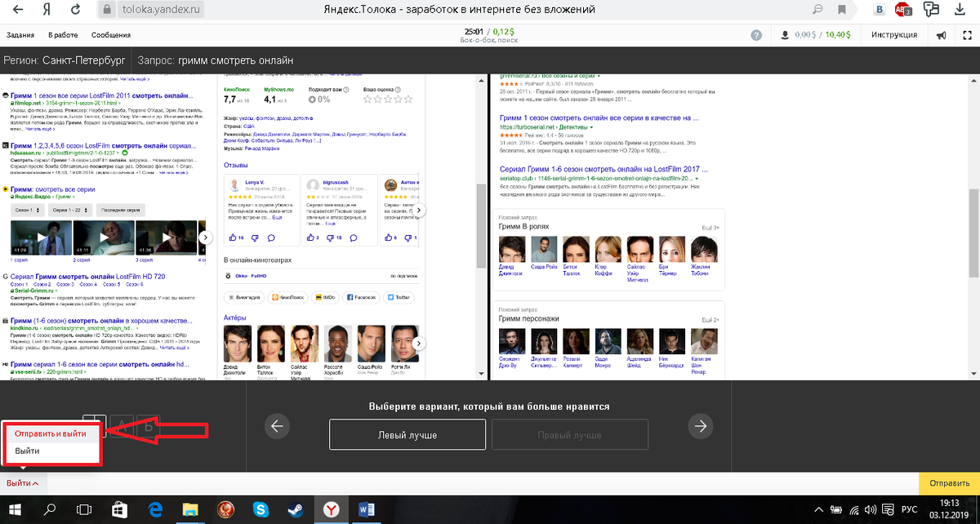Open the browser feedback extension icon
The width and height of the screenshot is (980, 524).
click(930, 10)
